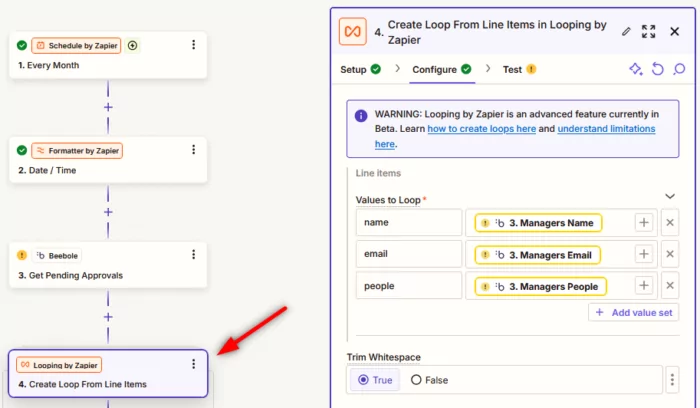Select True for Trim Whitespace
Screen dimensions: 700x408
point(375,380)
